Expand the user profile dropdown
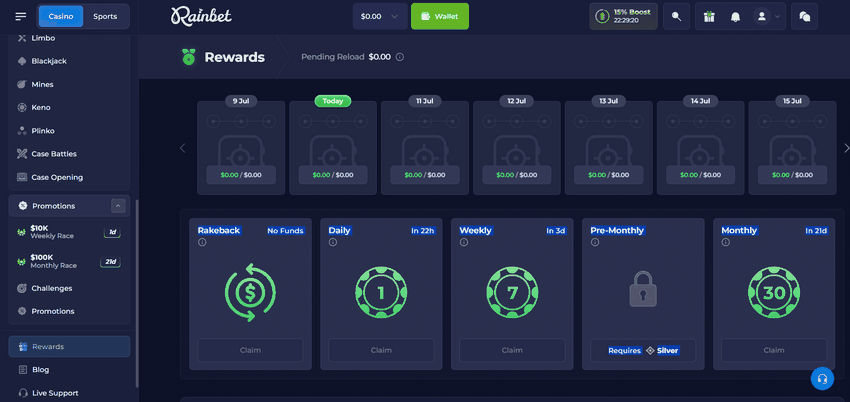The image size is (850, 402). coord(768,17)
